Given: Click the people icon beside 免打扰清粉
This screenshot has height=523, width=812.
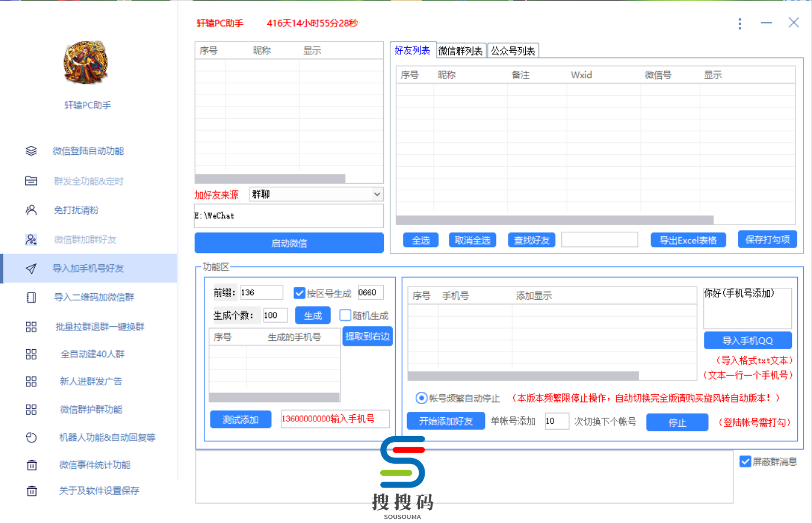Looking at the screenshot, I should [31, 210].
